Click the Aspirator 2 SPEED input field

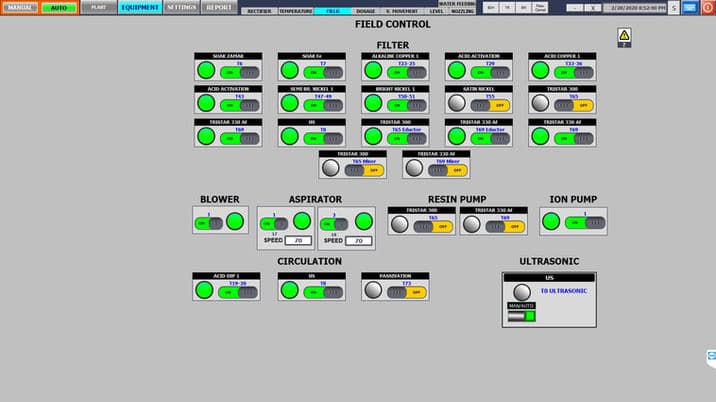pyautogui.click(x=358, y=241)
